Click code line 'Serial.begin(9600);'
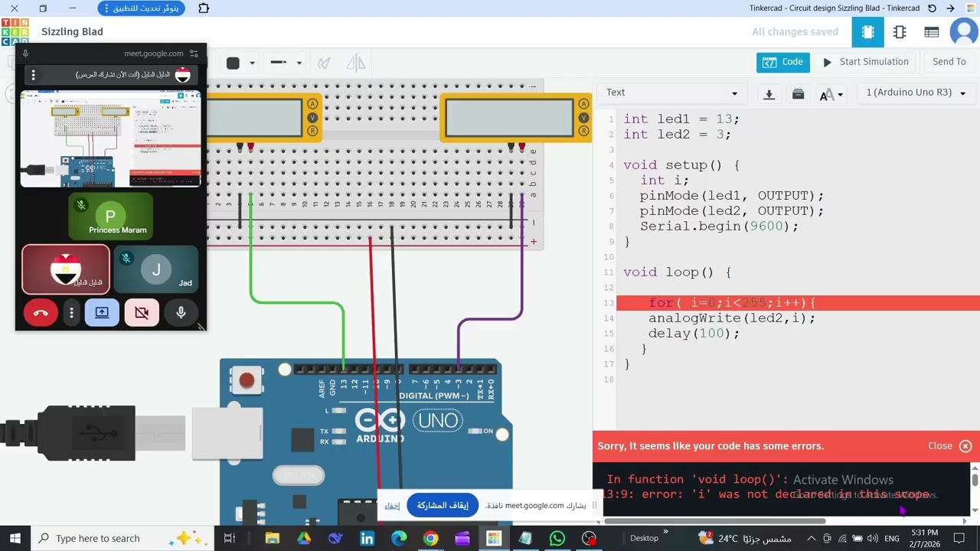This screenshot has height=551, width=980. point(719,227)
